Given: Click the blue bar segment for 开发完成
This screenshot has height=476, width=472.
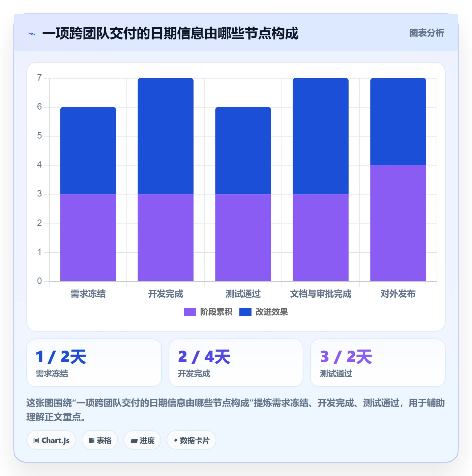Looking at the screenshot, I should tap(166, 136).
